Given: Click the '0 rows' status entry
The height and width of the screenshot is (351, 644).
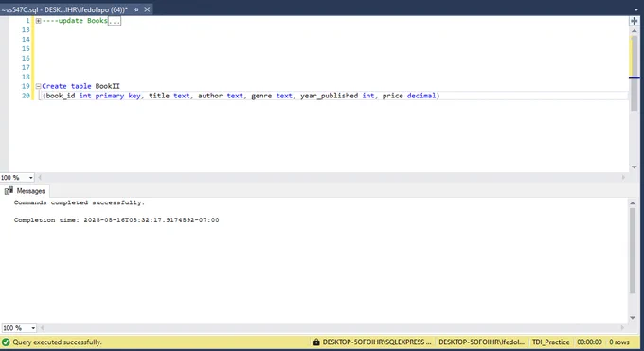Looking at the screenshot, I should pyautogui.click(x=619, y=342).
